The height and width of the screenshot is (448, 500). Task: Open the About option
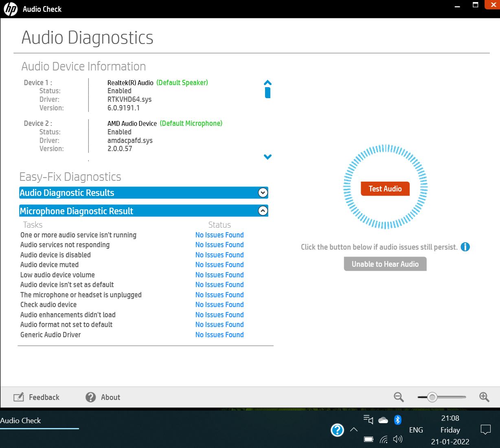pos(103,397)
